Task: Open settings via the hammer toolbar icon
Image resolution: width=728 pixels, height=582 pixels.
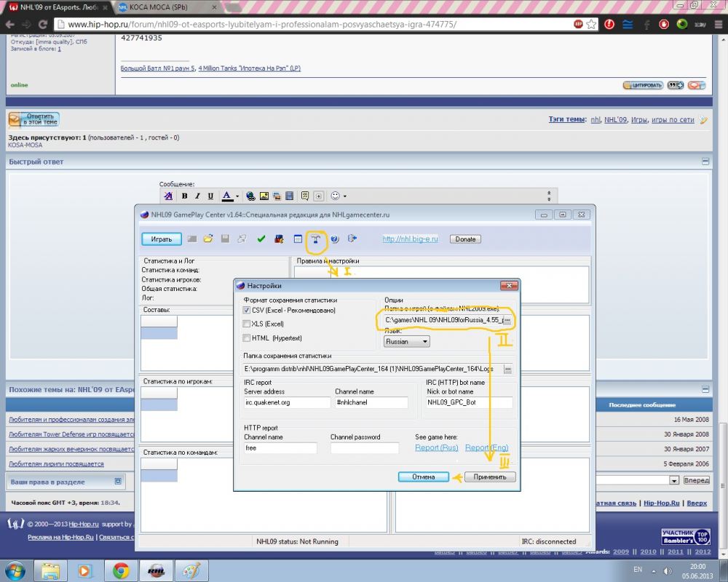Action: [316, 239]
